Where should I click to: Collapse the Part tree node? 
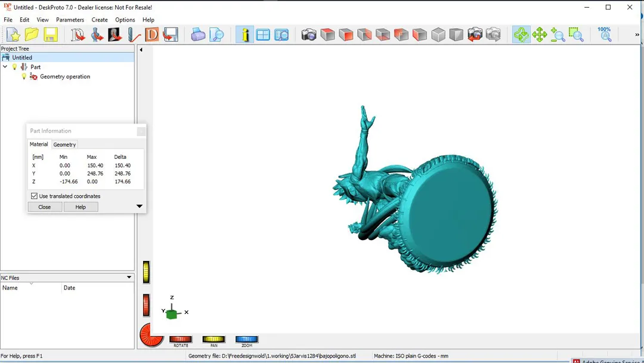[x=5, y=67]
